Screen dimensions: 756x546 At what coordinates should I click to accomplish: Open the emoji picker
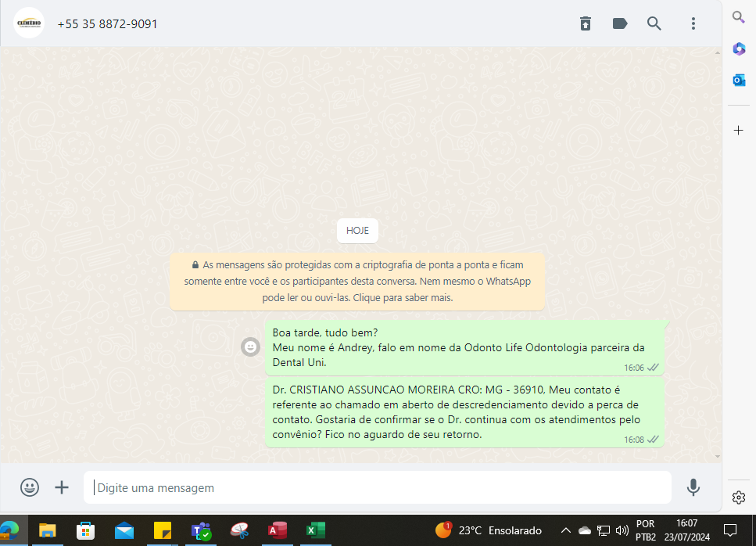pyautogui.click(x=30, y=487)
